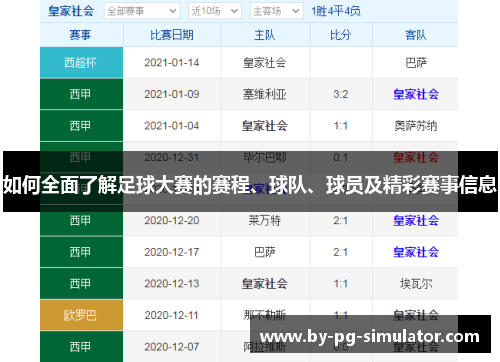Open the 主客场 home/away dropdown

[x=276, y=11]
